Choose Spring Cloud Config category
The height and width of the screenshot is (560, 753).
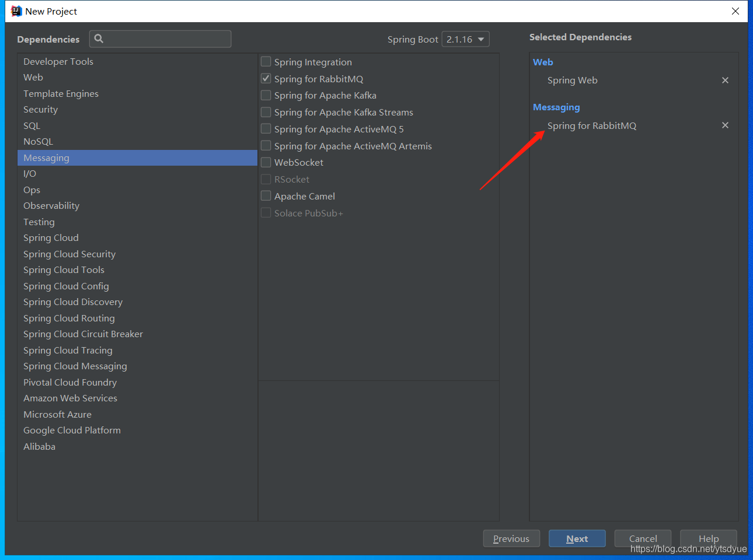[x=137, y=286]
